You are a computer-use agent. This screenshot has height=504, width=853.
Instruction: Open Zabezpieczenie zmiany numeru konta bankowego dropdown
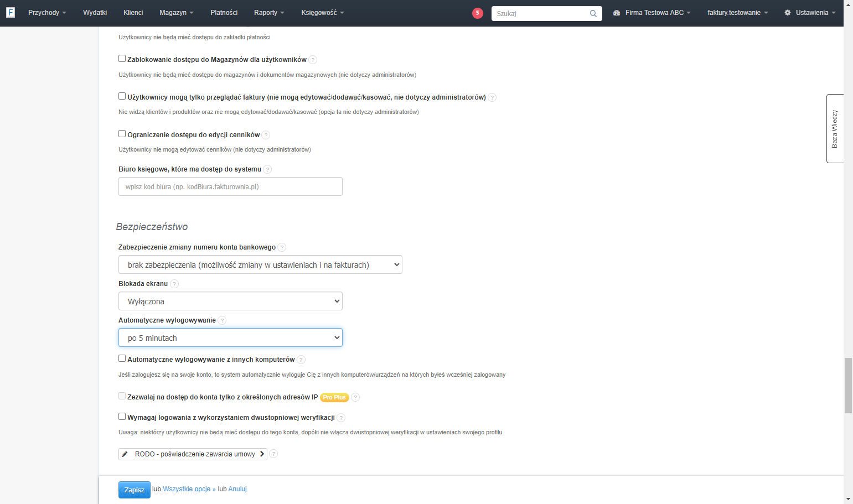pyautogui.click(x=260, y=264)
